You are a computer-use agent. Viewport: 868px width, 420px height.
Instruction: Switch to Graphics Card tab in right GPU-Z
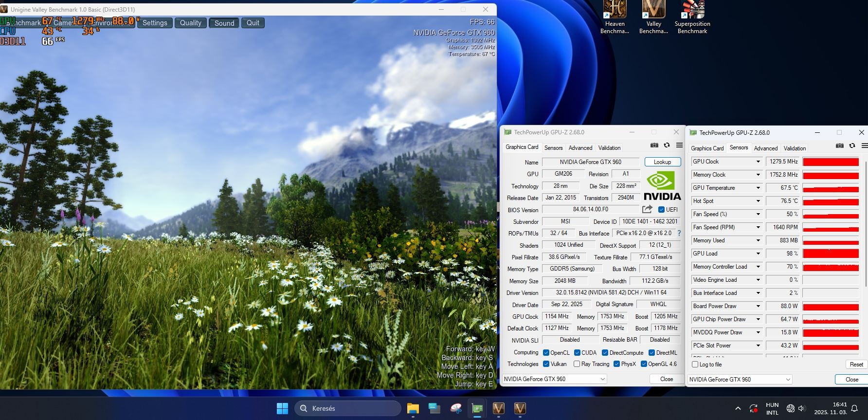(707, 148)
